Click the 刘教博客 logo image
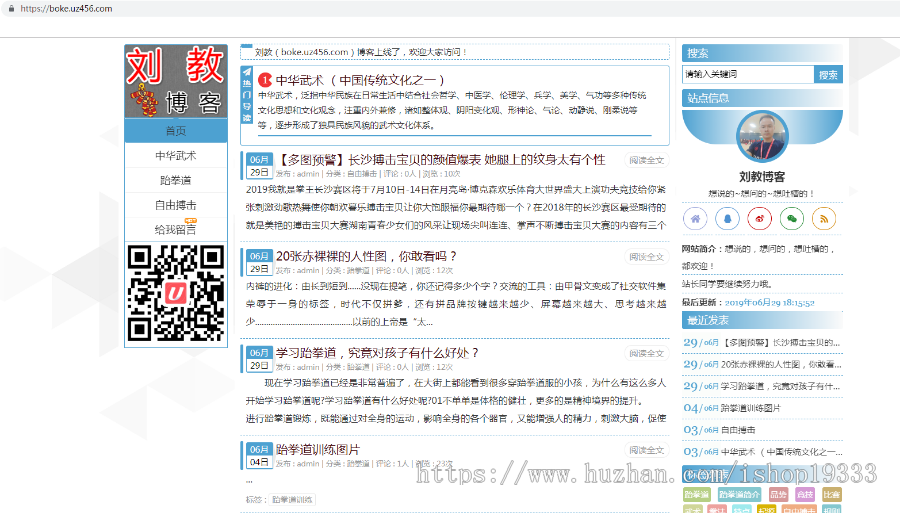 point(176,81)
